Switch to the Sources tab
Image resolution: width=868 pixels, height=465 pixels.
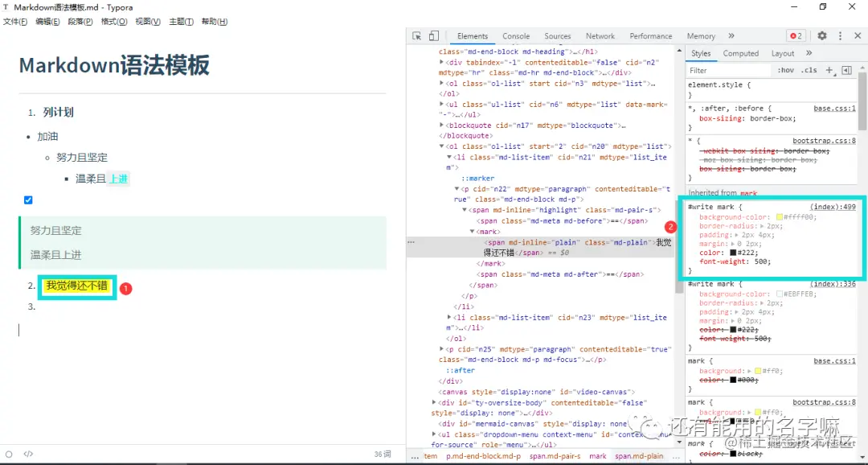tap(558, 36)
